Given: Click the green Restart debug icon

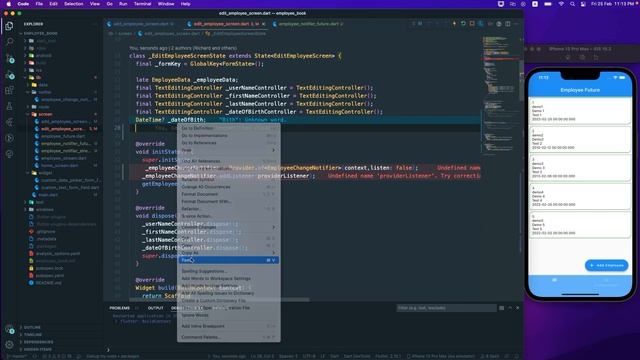Looking at the screenshot, I should pyautogui.click(x=463, y=24).
